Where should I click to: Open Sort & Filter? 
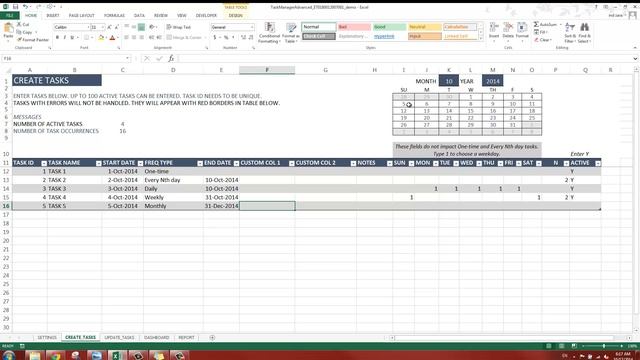tap(570, 33)
